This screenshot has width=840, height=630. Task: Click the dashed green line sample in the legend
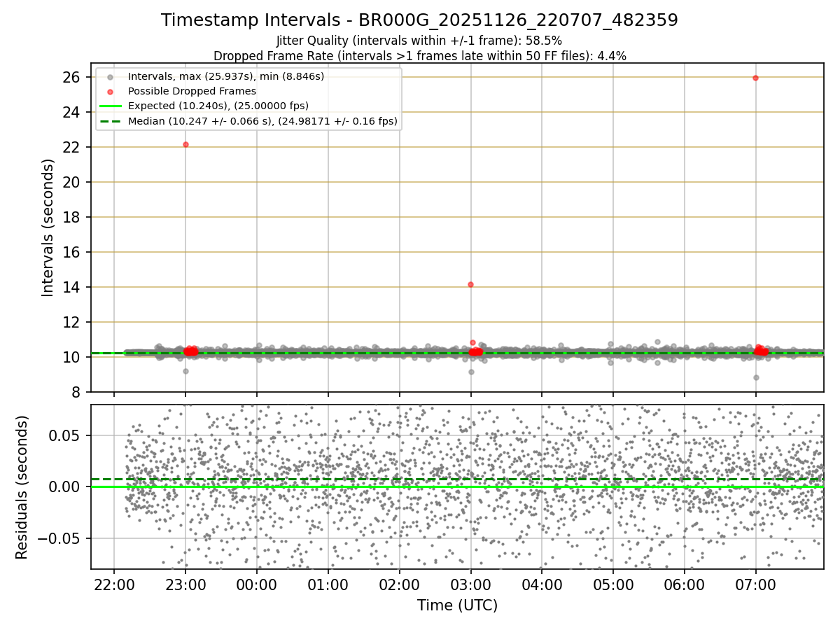(110, 121)
